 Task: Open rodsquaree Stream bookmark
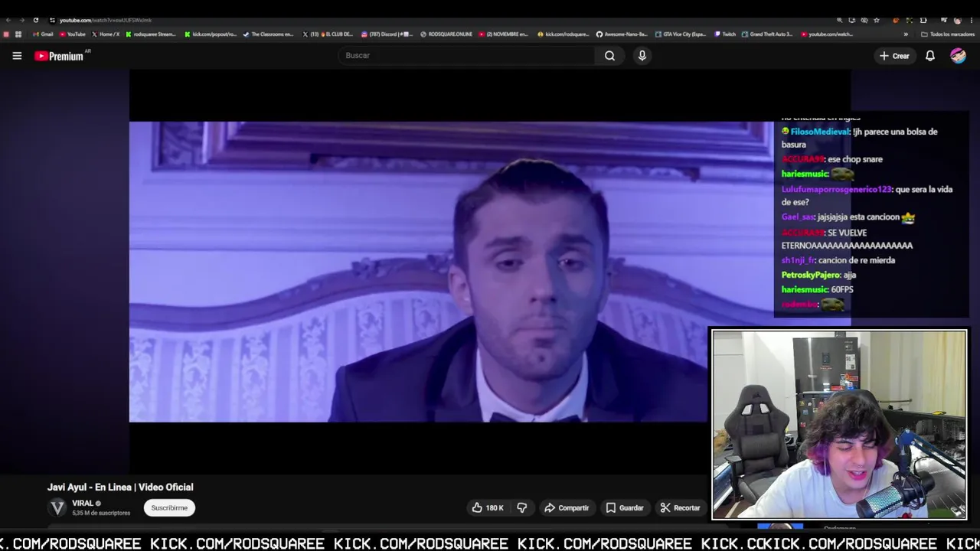tap(150, 34)
